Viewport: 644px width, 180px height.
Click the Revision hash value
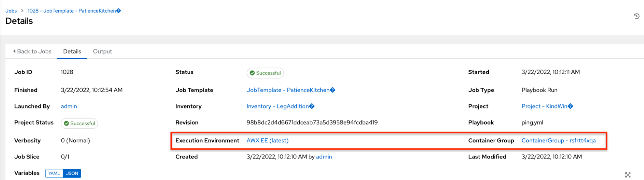pos(312,122)
